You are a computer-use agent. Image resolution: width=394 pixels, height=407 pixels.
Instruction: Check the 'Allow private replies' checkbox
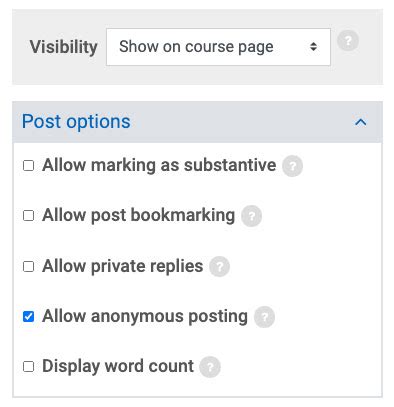[x=28, y=267]
